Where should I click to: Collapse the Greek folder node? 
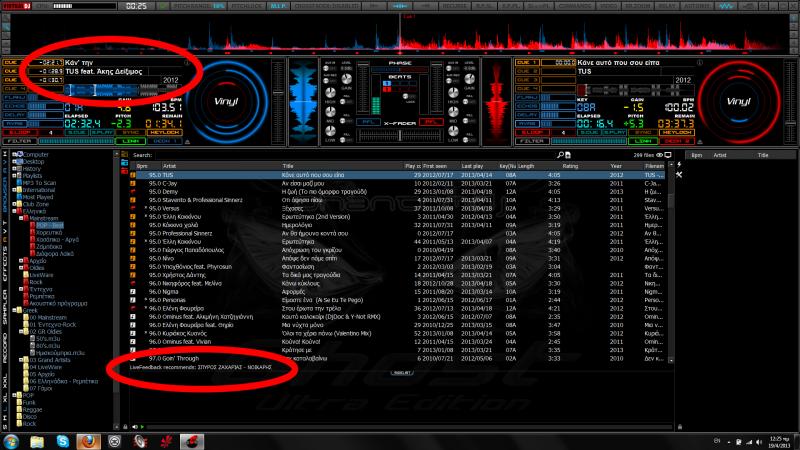(14, 310)
